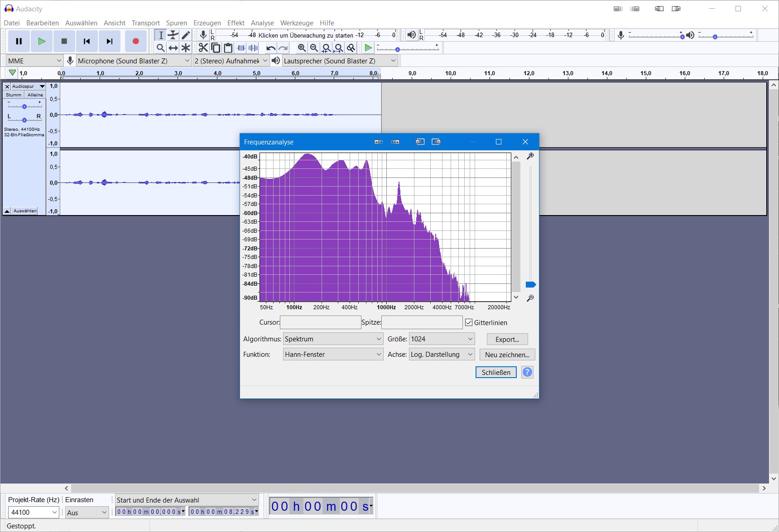Redo the last undone action
Viewport: 779px width, 532px height.
click(x=283, y=48)
